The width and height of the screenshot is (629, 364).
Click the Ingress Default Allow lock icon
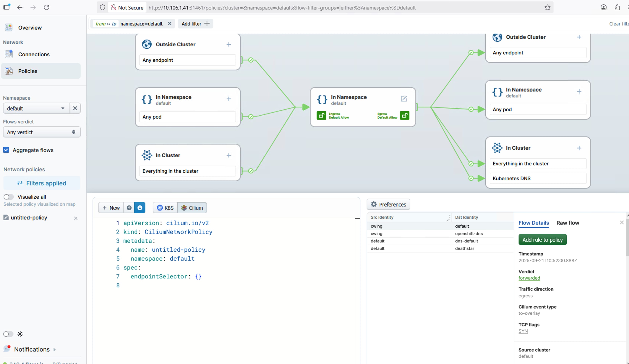321,115
